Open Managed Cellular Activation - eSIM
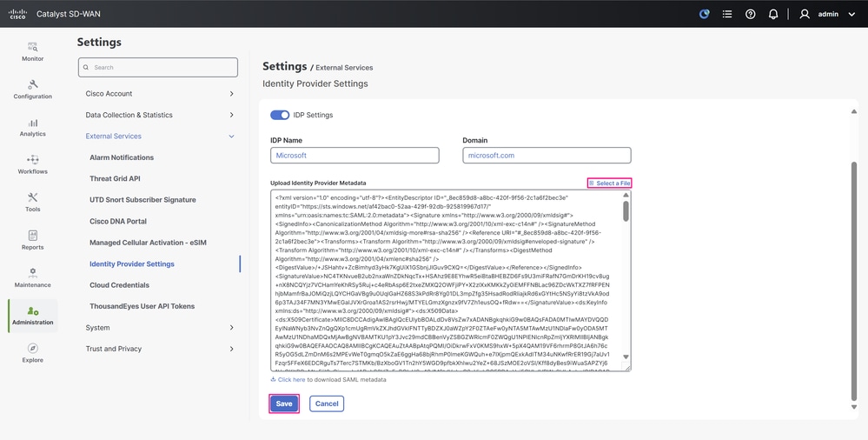Image resolution: width=868 pixels, height=440 pixels. [148, 243]
